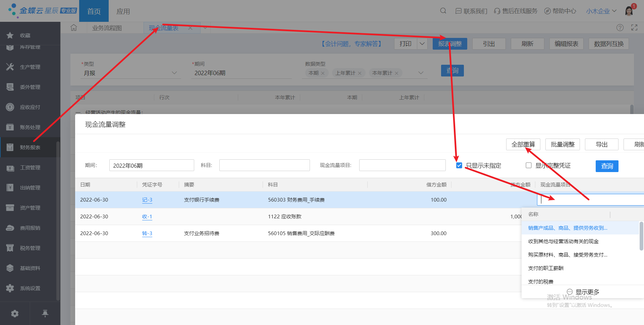Image resolution: width=644 pixels, height=325 pixels.
Task: Open 账务处理 icon in sidebar
Action: click(10, 127)
